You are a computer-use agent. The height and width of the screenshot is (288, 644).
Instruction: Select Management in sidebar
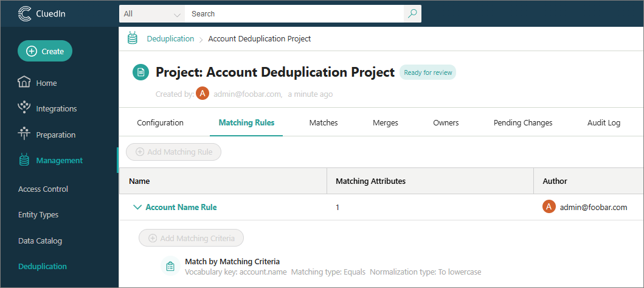coord(59,161)
